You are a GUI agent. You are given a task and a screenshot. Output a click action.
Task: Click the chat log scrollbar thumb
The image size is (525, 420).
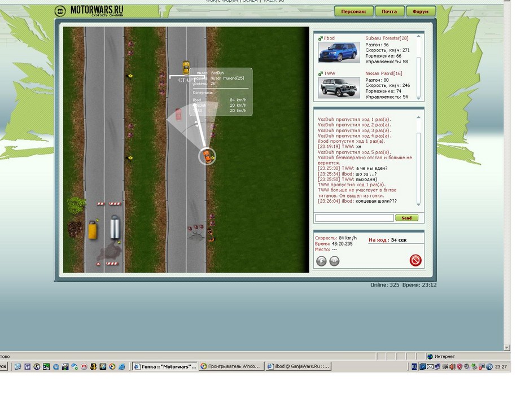tap(418, 167)
